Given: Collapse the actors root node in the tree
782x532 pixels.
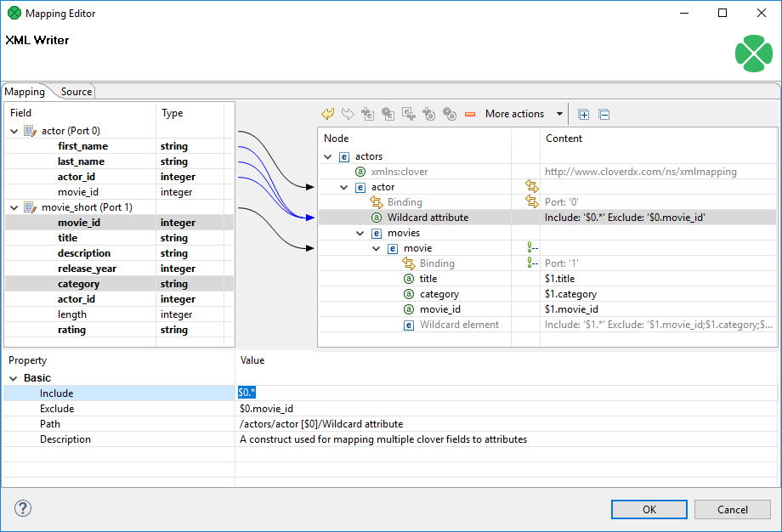Looking at the screenshot, I should [328, 156].
